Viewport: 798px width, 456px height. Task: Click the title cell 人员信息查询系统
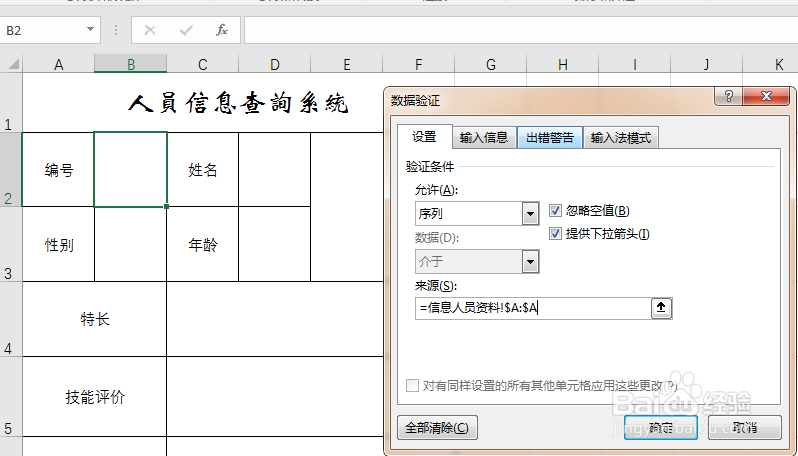238,103
